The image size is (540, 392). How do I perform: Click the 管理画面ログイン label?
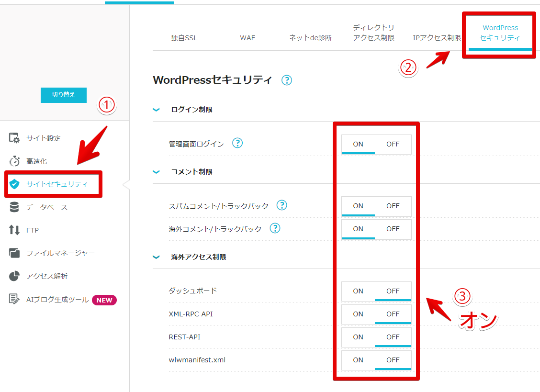196,144
